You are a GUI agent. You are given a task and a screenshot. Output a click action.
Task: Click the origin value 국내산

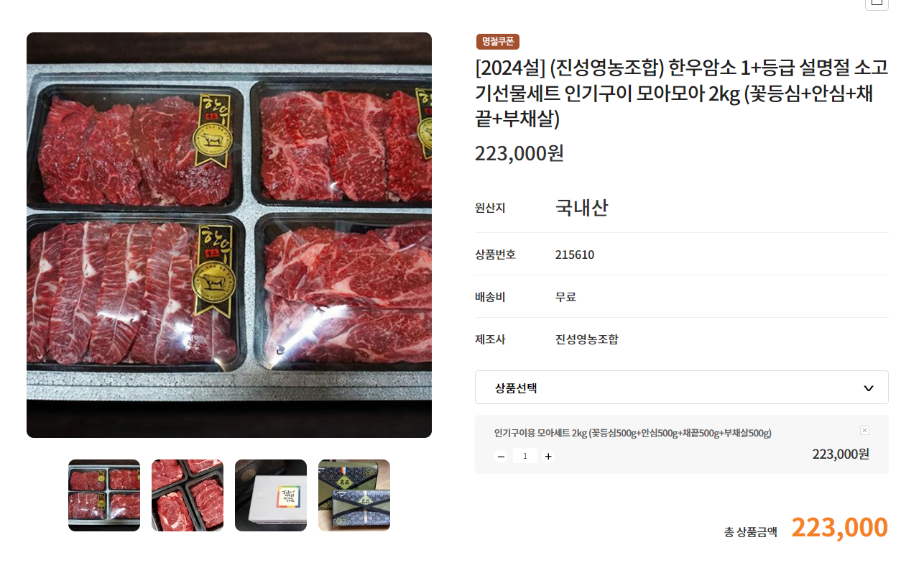pyautogui.click(x=582, y=208)
